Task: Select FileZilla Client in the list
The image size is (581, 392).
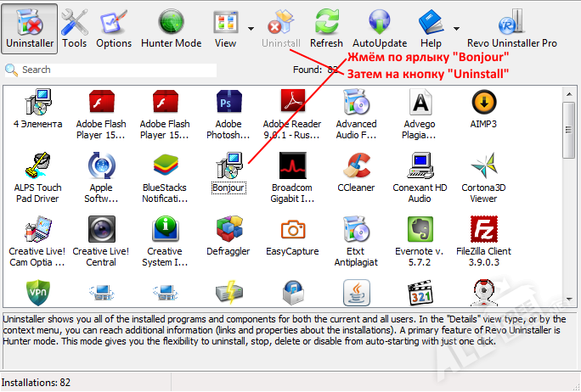Action: coord(483,235)
